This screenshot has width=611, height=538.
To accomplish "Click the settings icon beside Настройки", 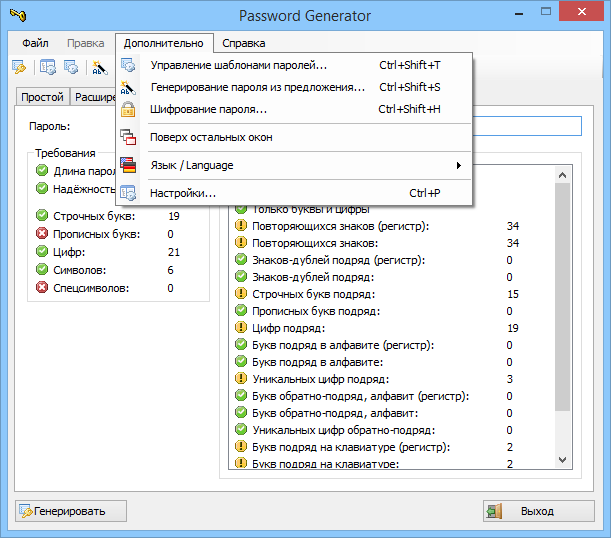I will tap(128, 193).
